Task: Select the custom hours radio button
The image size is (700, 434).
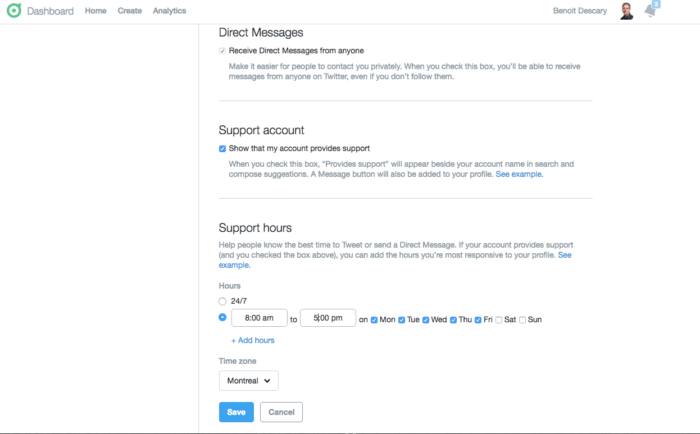Action: (x=223, y=318)
